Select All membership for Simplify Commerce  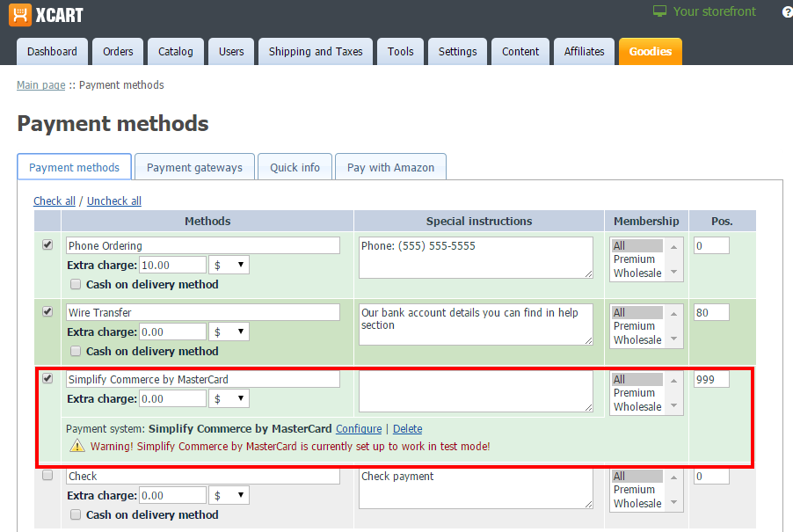tap(637, 379)
